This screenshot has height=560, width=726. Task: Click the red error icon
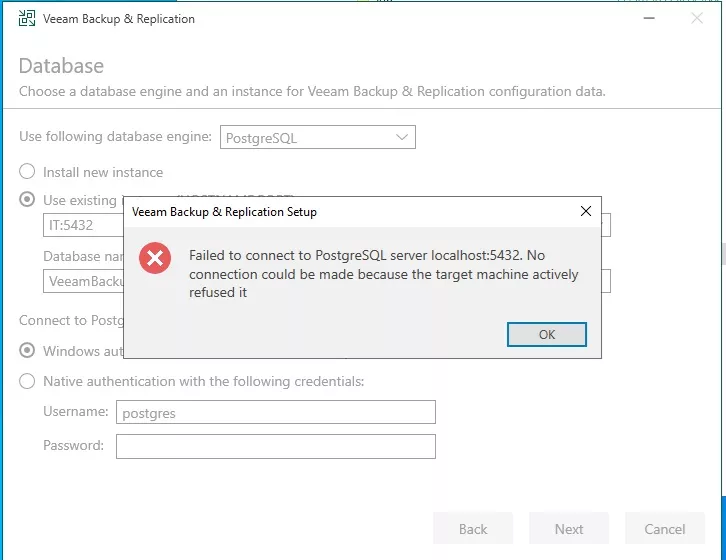point(155,258)
